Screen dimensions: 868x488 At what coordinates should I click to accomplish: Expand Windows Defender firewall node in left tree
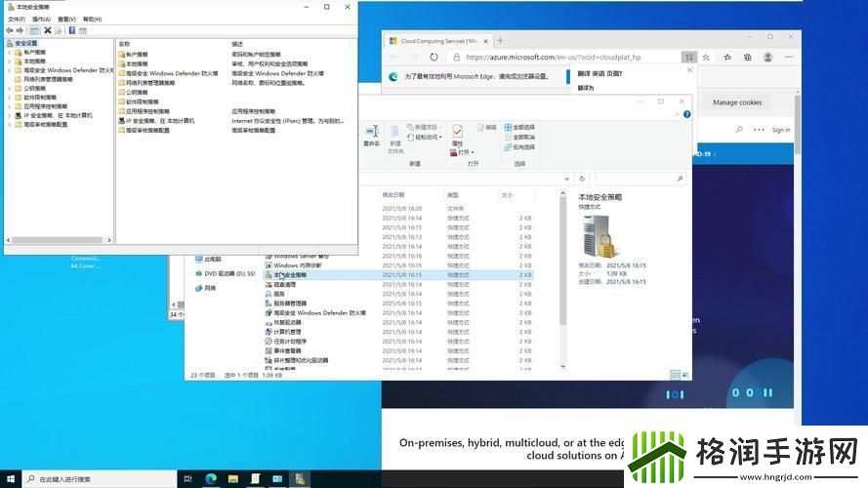(x=10, y=70)
